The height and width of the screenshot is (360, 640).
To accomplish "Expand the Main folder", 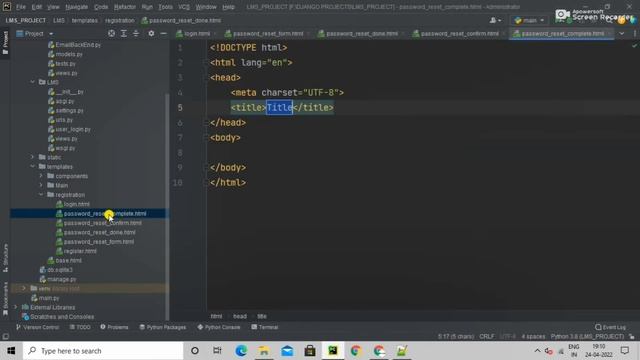I will click(x=41, y=185).
